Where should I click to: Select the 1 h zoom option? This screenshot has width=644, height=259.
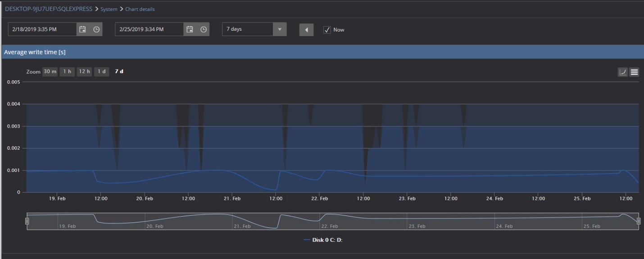(x=67, y=72)
